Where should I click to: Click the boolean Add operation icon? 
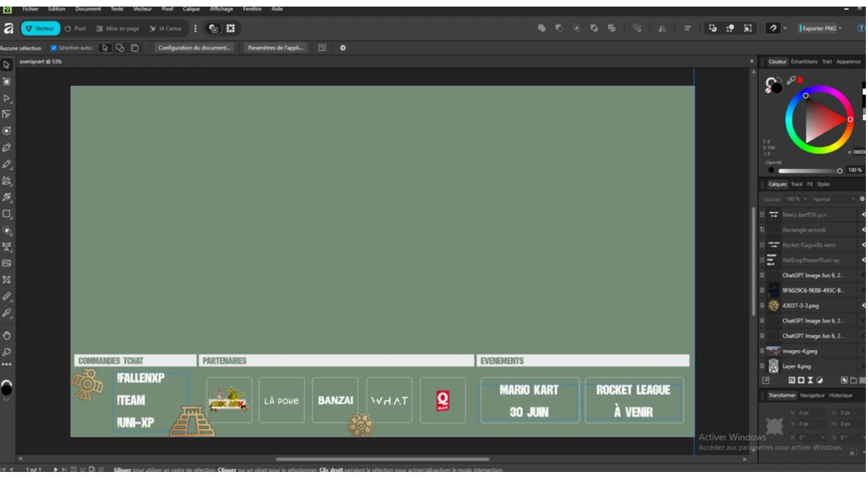tap(542, 29)
